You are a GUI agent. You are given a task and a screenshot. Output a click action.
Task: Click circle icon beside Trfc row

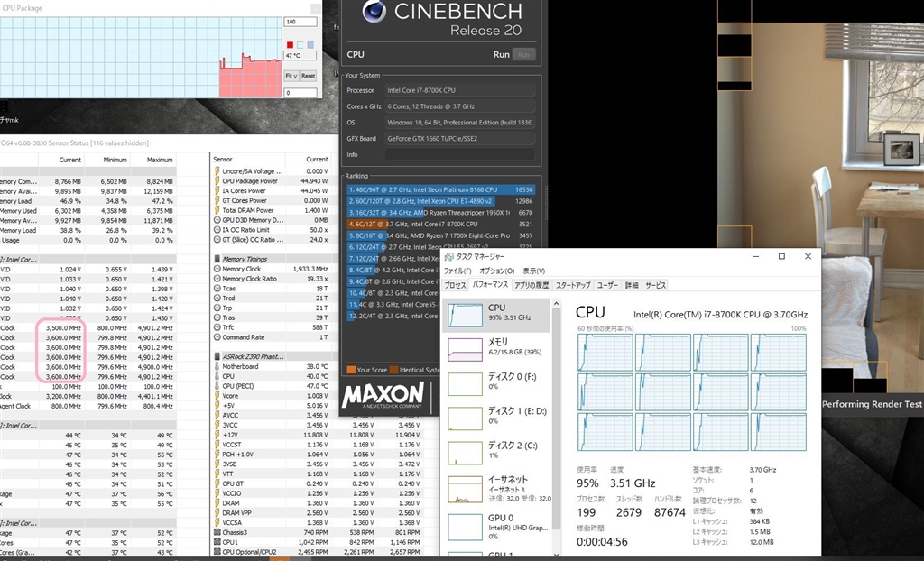[217, 327]
